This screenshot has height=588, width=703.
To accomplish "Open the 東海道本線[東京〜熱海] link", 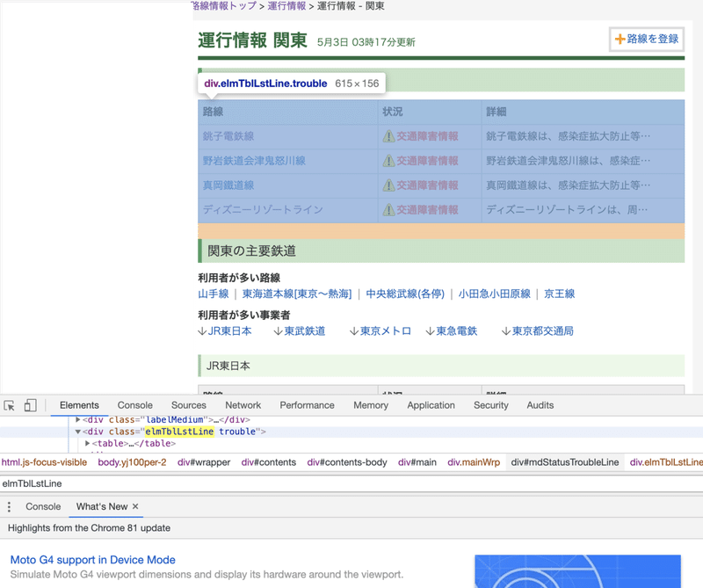I will coord(297,294).
